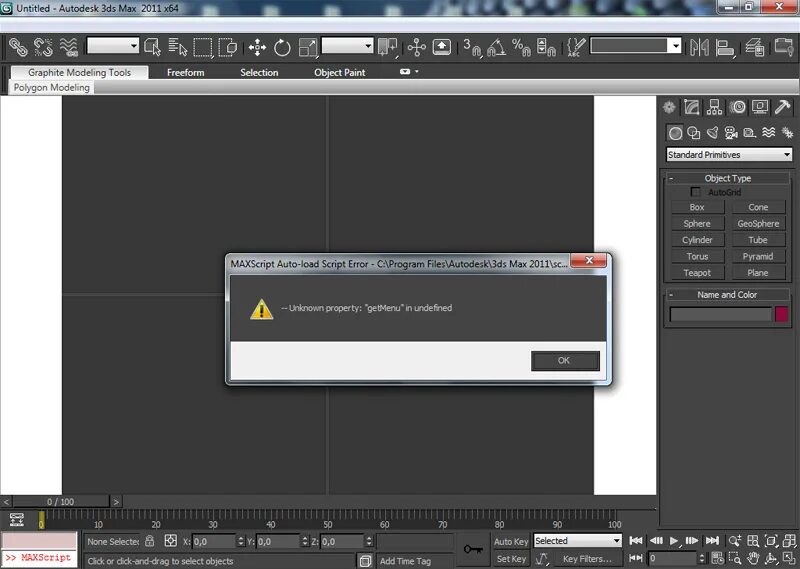The height and width of the screenshot is (569, 800).
Task: Switch to Graphite Modeling Tools tab
Action: (x=80, y=72)
